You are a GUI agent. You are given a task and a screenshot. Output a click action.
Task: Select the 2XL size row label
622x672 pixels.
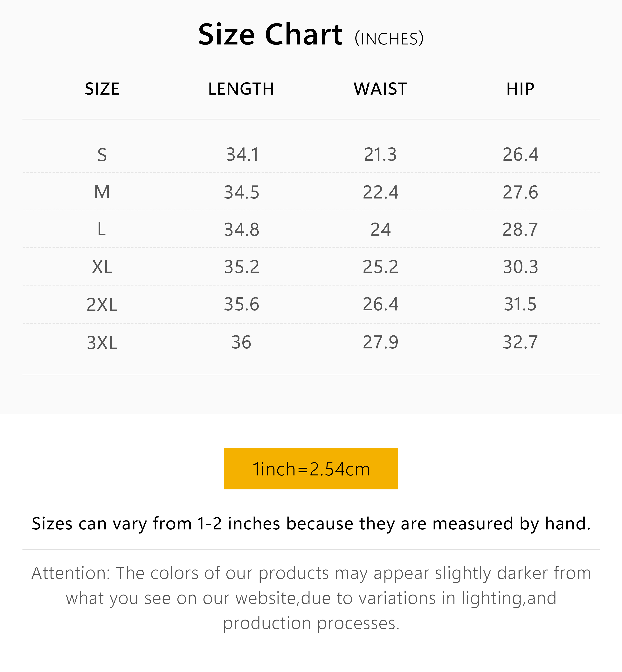(102, 305)
